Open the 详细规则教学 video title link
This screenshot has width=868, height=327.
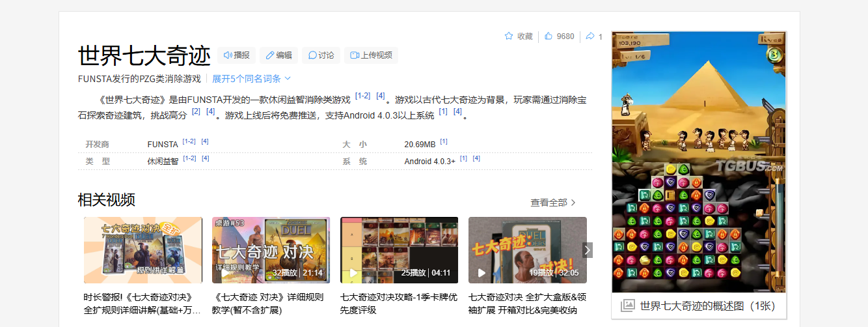pyautogui.click(x=268, y=304)
